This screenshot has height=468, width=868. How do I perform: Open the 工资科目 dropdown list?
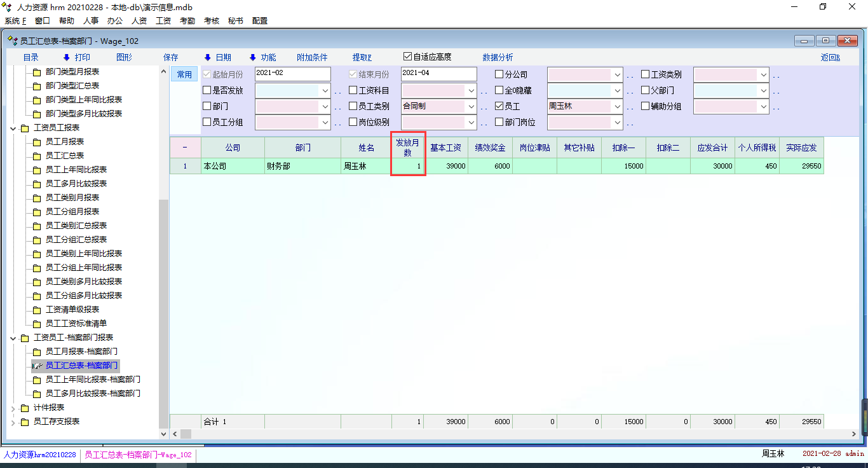pyautogui.click(x=470, y=90)
